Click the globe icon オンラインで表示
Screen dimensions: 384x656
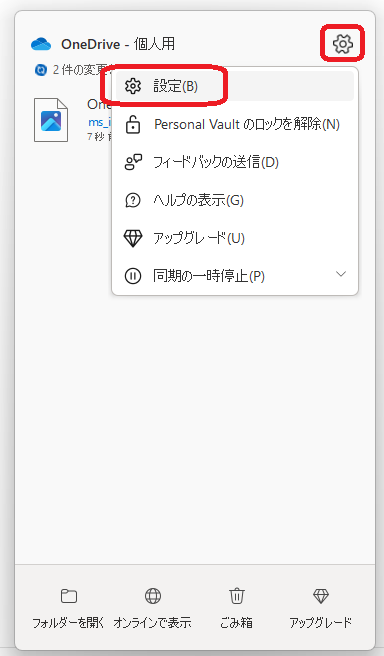pyautogui.click(x=153, y=595)
